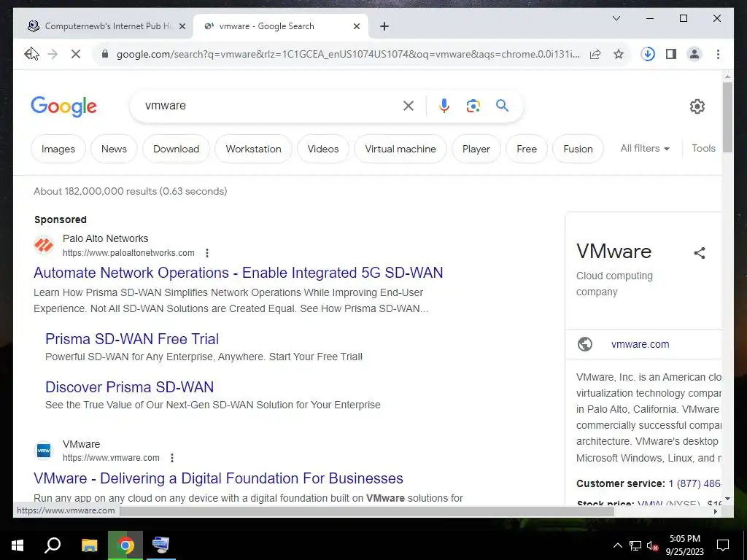Apply the Virtual machine filter chip
Viewport: 747px width, 560px height.
[400, 149]
